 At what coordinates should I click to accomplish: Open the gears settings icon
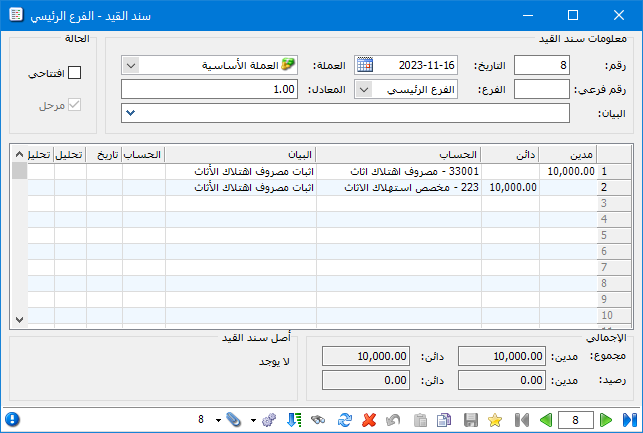(x=269, y=420)
